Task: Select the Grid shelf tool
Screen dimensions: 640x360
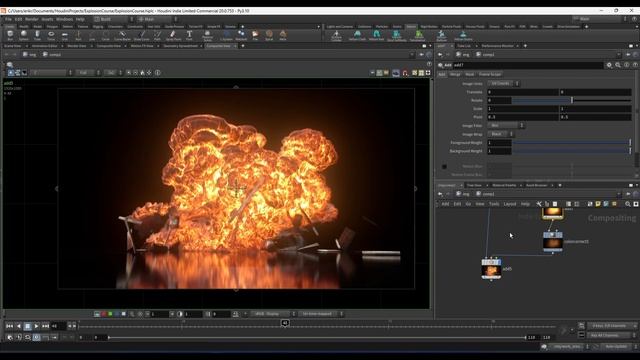Action: click(64, 35)
